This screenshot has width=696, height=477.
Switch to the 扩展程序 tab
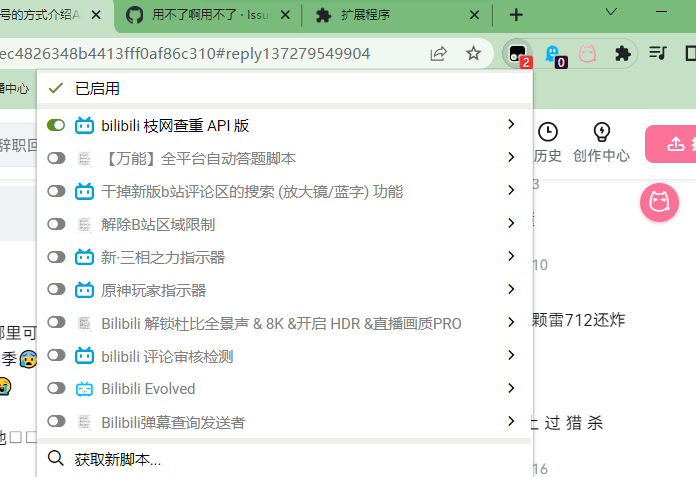point(396,16)
